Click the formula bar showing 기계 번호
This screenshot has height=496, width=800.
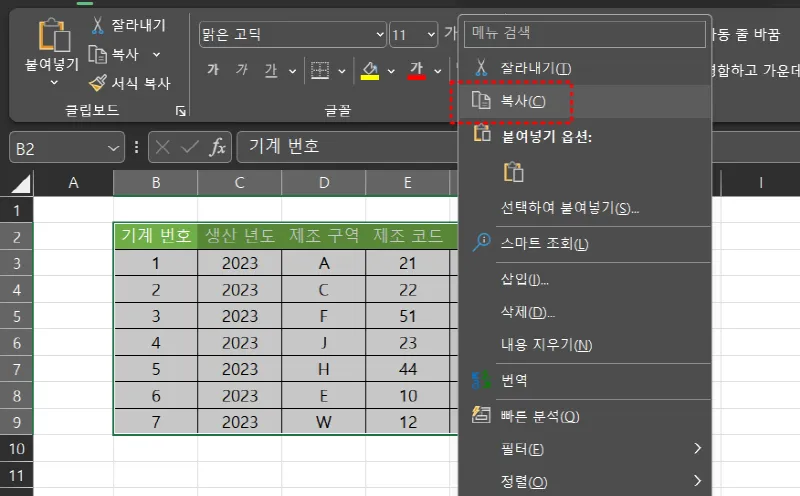[x=348, y=147]
